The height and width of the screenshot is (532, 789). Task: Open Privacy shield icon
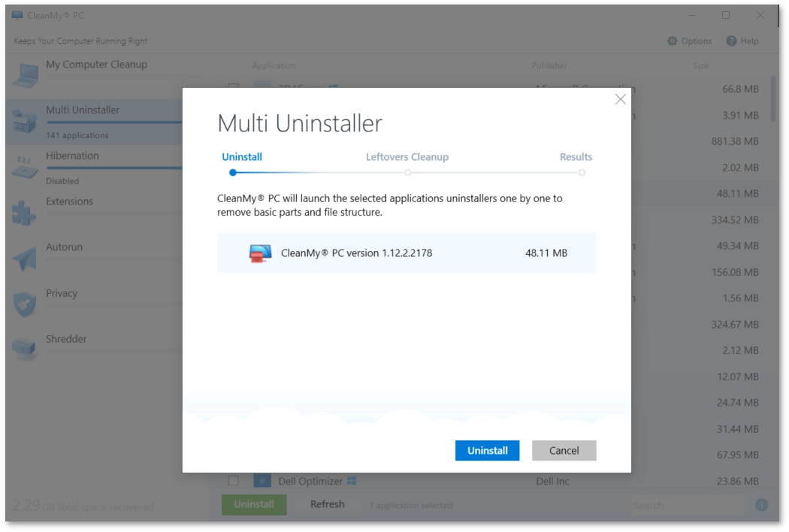coord(24,304)
